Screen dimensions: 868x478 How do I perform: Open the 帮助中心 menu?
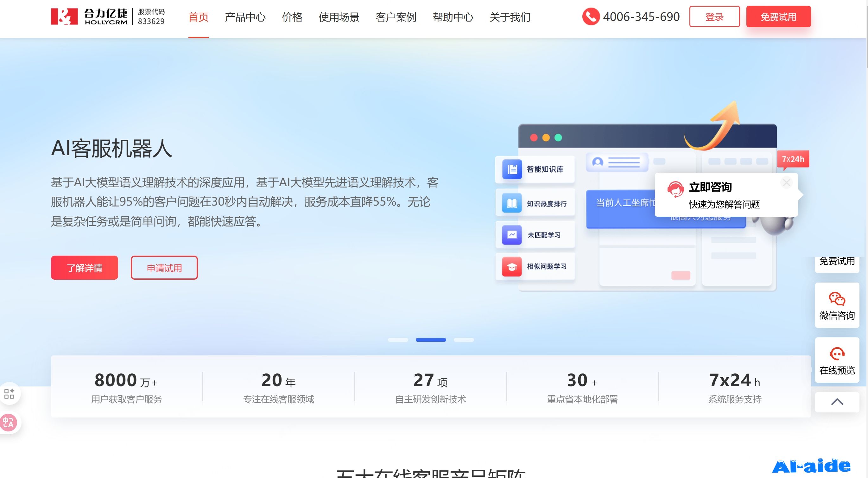[x=453, y=17]
